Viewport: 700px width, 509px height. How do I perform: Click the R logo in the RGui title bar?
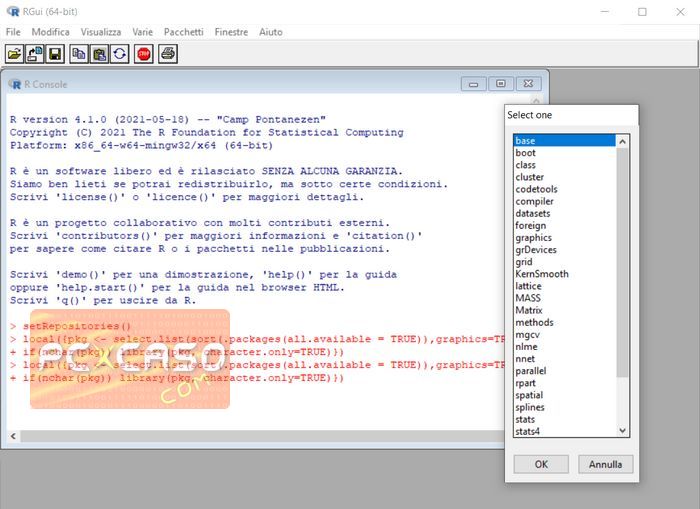click(x=13, y=11)
